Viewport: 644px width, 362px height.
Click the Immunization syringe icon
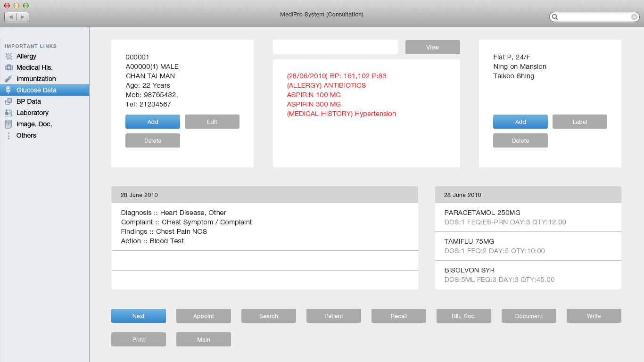click(8, 79)
